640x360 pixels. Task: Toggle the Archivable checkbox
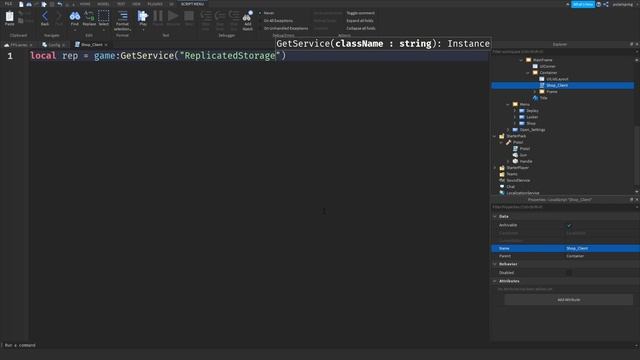[x=569, y=225]
